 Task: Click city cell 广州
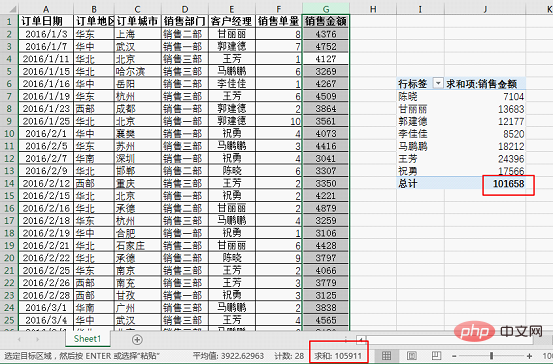138,308
